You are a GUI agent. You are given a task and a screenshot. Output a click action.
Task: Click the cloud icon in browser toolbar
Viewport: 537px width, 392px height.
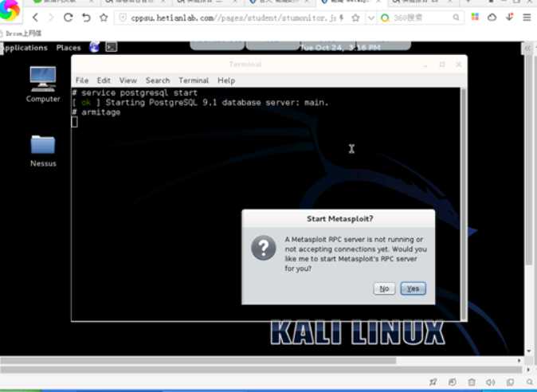point(492,17)
